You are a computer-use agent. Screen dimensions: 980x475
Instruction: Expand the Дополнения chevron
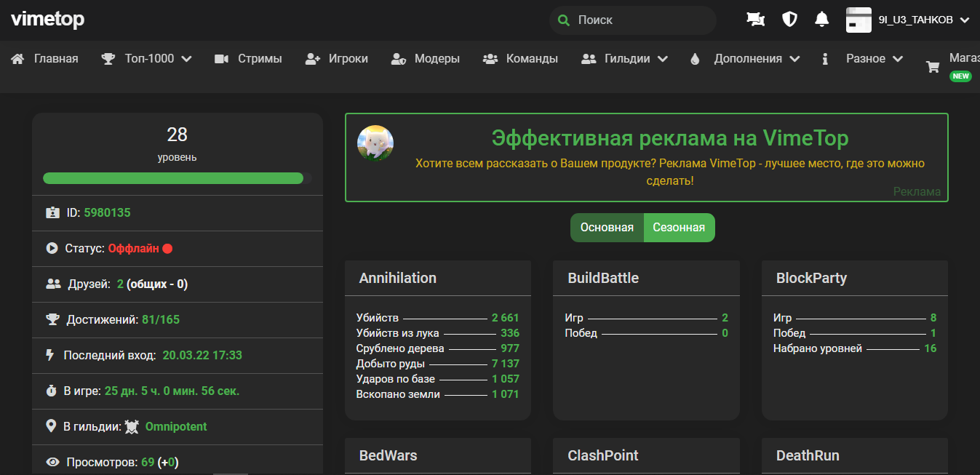[794, 59]
